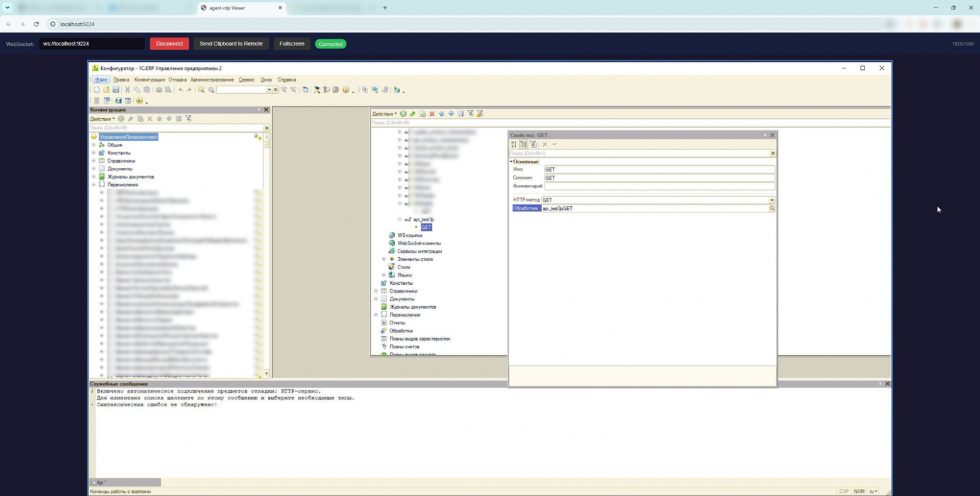980x496 pixels.
Task: Open the Отладка menu
Action: (177, 80)
